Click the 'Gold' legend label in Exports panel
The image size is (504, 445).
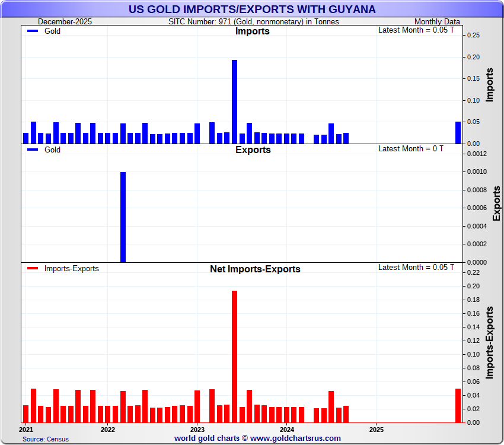52,150
